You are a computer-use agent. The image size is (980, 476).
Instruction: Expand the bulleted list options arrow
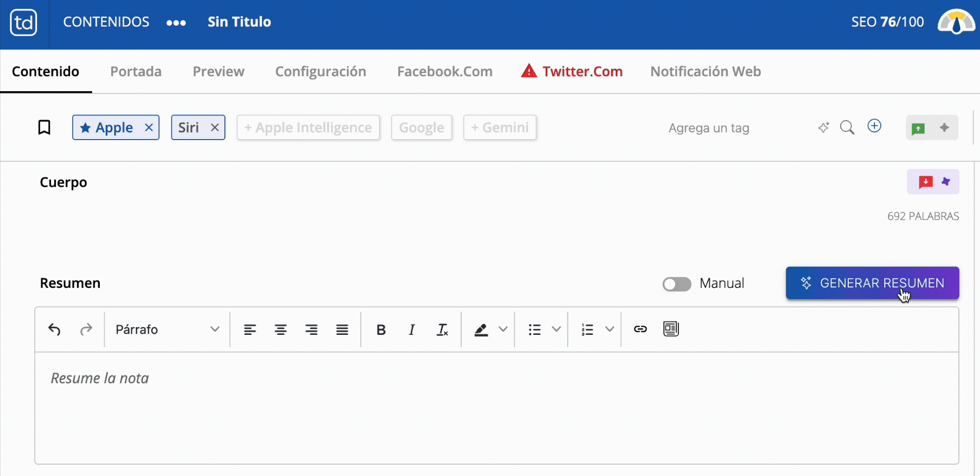(556, 329)
